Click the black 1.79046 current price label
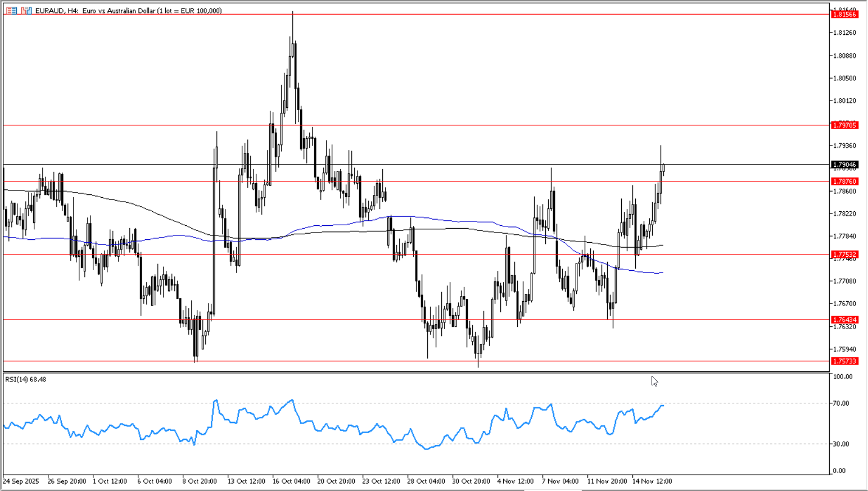This screenshot has height=491, width=868. coord(844,165)
